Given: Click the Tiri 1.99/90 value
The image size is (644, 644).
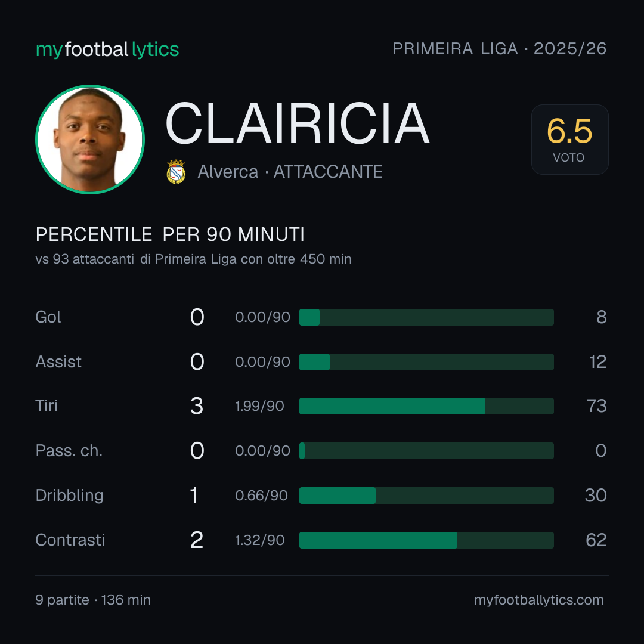Looking at the screenshot, I should [259, 406].
